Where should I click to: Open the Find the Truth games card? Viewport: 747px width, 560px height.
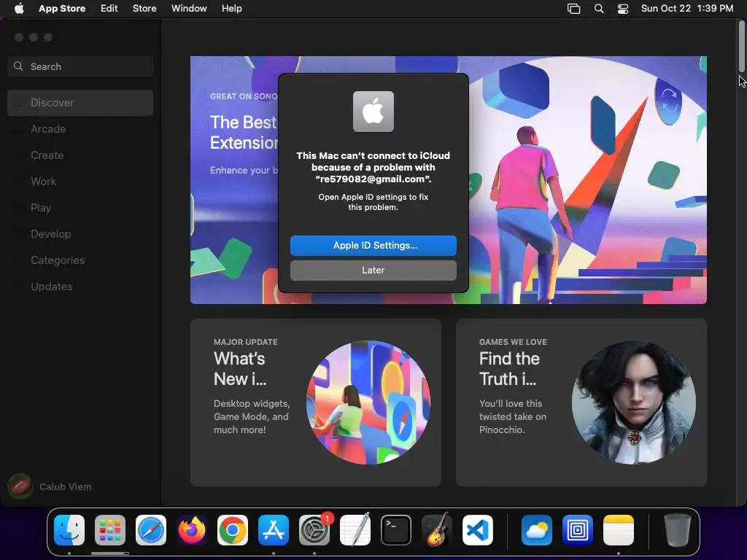(581, 402)
